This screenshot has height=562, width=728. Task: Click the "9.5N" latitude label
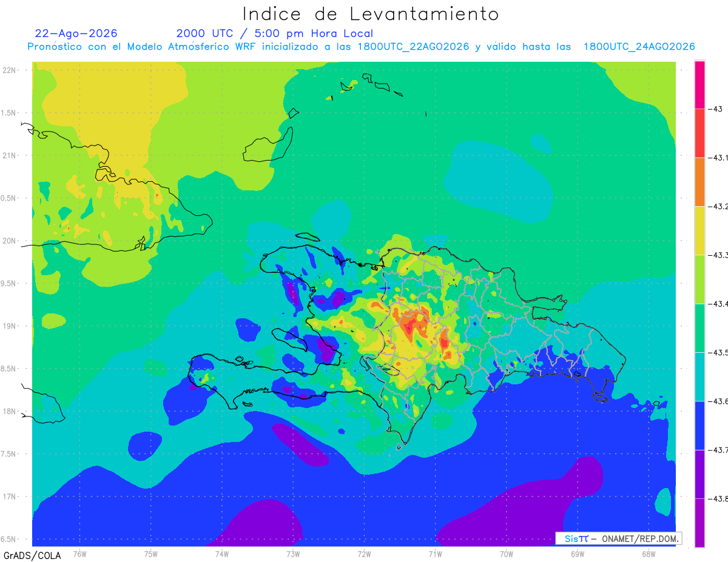pyautogui.click(x=8, y=283)
